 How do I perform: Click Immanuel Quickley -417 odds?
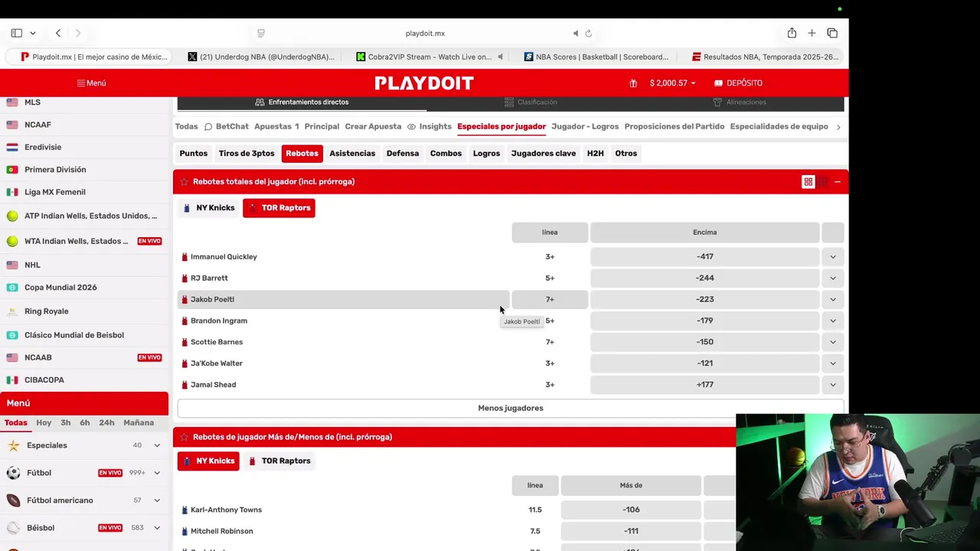(705, 257)
